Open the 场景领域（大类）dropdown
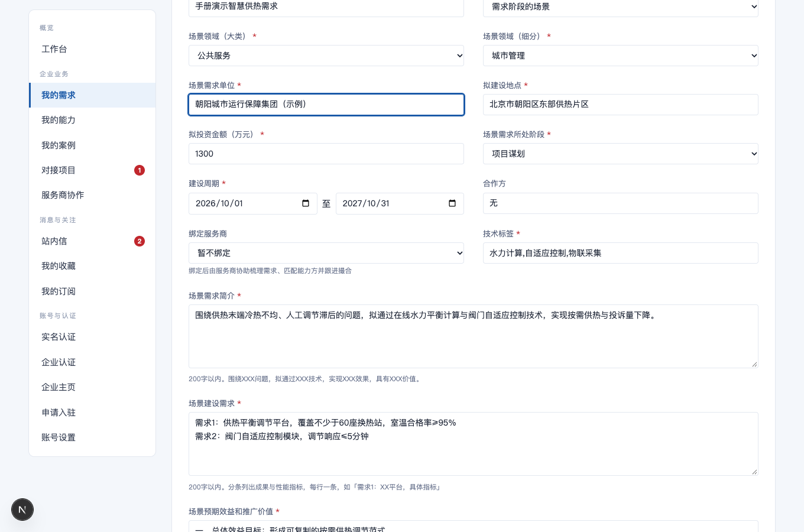This screenshot has height=532, width=804. click(x=326, y=56)
